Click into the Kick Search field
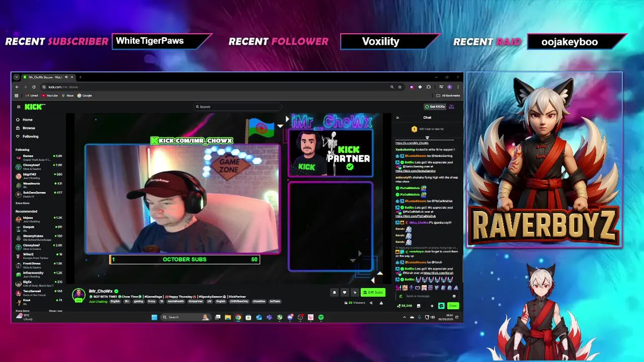The height and width of the screenshot is (362, 644). click(x=237, y=107)
